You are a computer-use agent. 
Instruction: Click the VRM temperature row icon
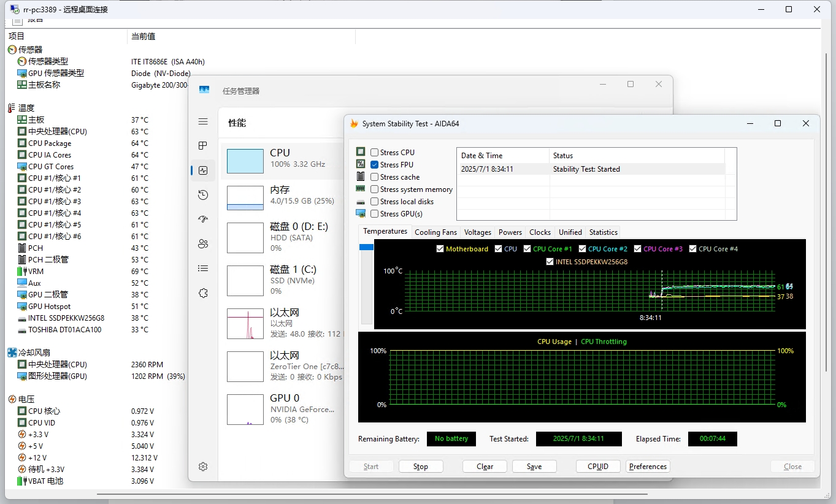pyautogui.click(x=22, y=271)
